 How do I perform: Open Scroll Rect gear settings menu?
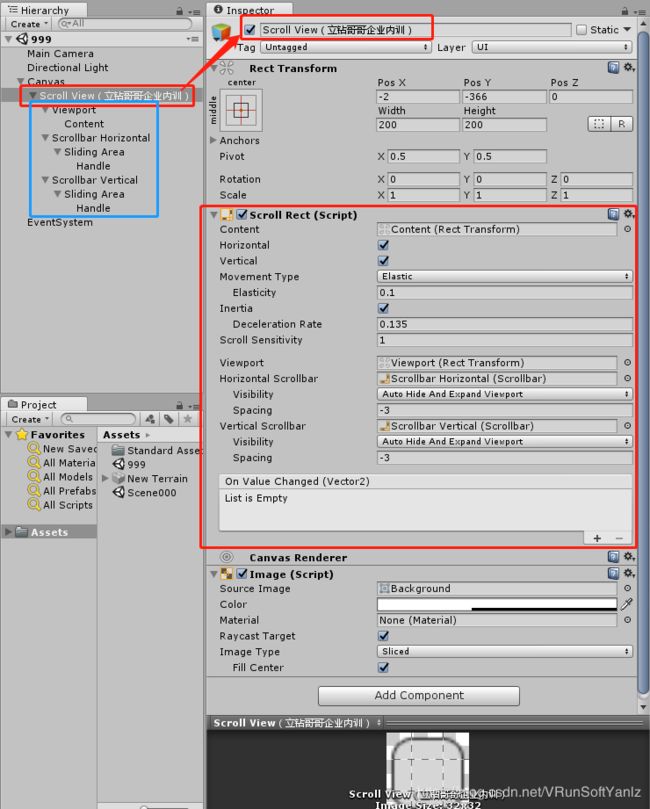click(x=629, y=214)
